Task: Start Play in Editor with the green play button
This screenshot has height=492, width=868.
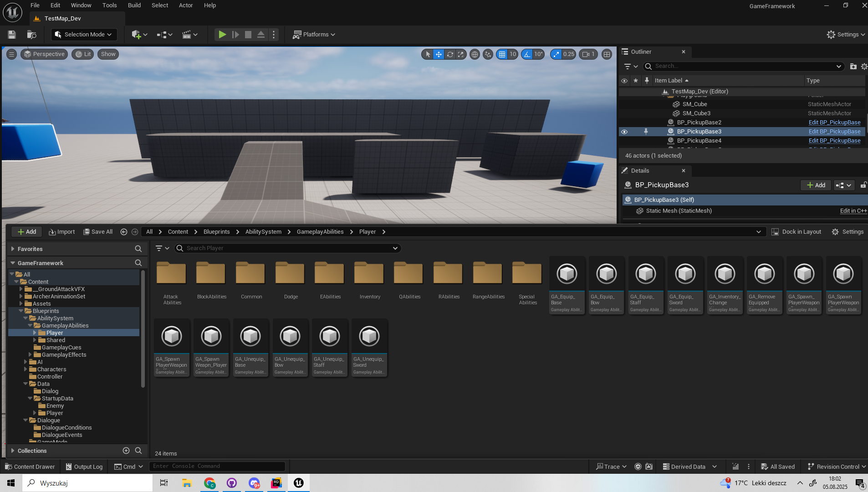Action: click(222, 35)
